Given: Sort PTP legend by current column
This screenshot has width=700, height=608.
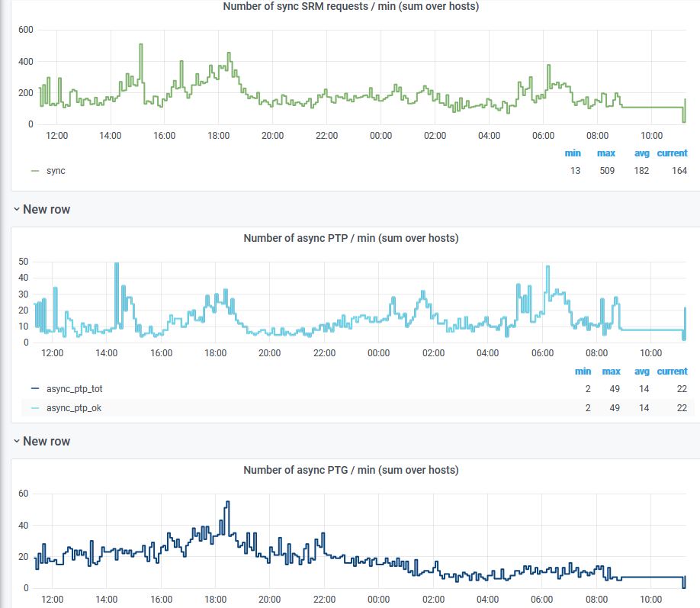Looking at the screenshot, I should 673,372.
